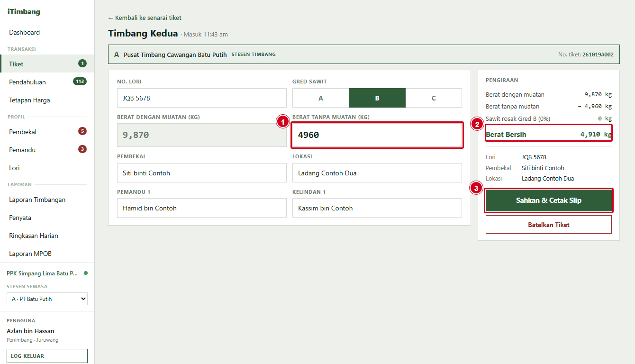Open Laporan Timbangan report
The height and width of the screenshot is (364, 635).
(47, 200)
